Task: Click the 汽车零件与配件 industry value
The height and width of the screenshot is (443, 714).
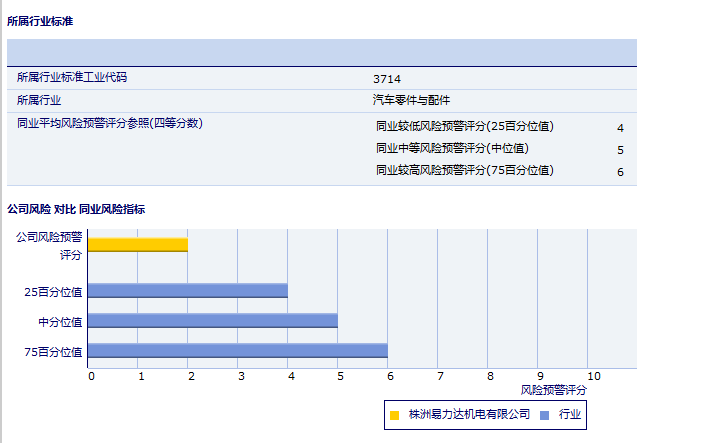Action: point(411,100)
